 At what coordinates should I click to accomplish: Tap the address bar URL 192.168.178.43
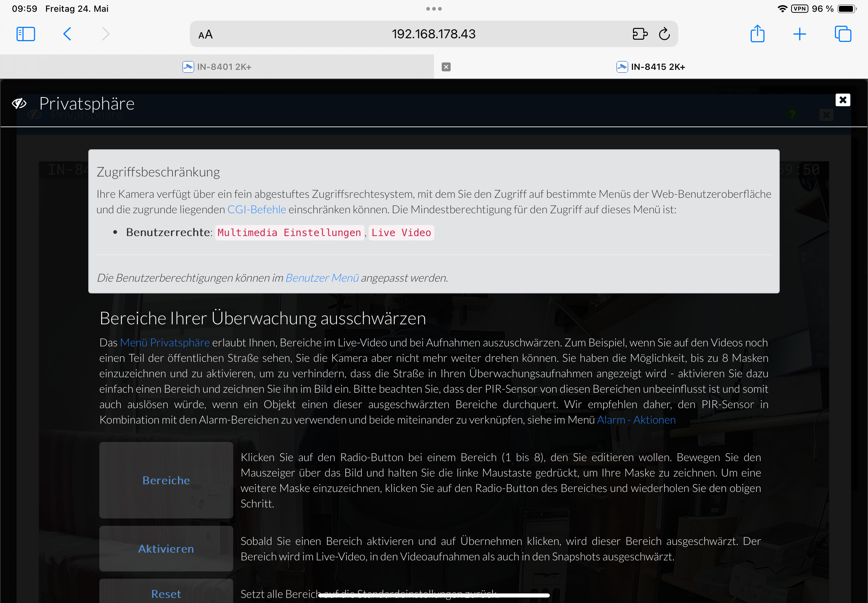click(433, 34)
